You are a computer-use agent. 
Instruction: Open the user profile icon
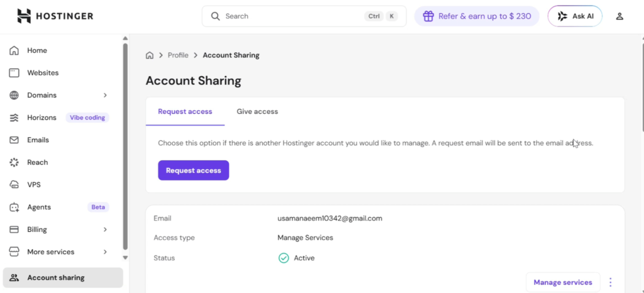pos(619,16)
